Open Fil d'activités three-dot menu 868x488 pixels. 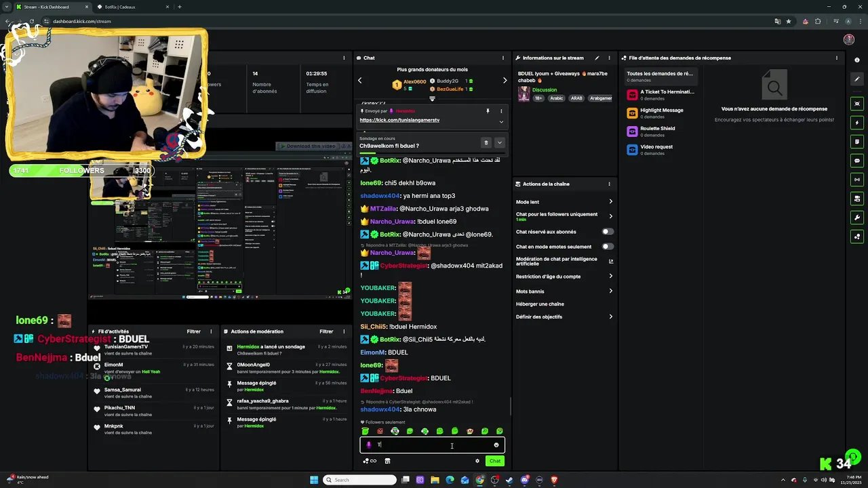(211, 331)
